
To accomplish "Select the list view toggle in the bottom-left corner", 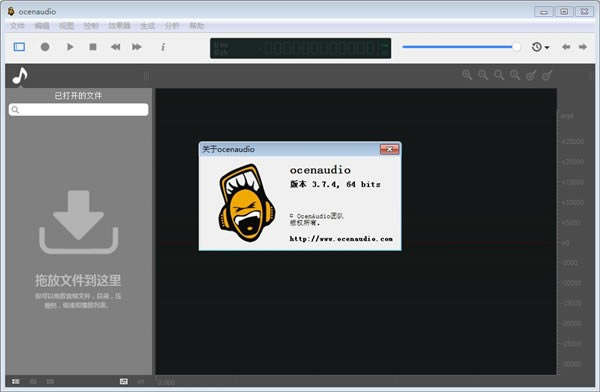I will tap(15, 381).
